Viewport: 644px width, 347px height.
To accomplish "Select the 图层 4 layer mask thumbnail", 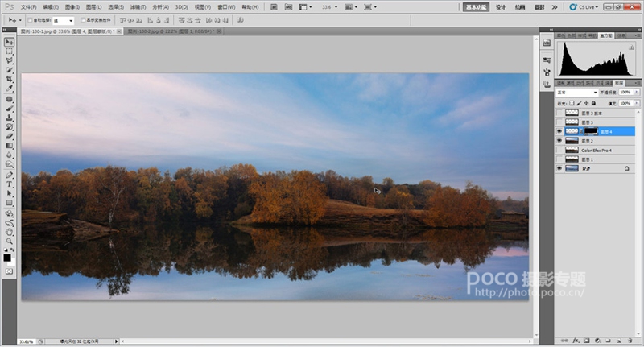I will pyautogui.click(x=591, y=131).
